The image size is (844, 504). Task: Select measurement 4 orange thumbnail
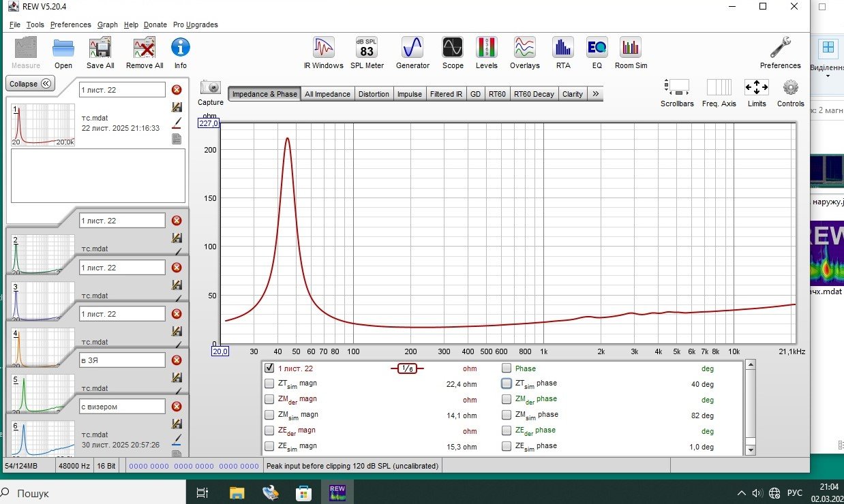pos(43,347)
